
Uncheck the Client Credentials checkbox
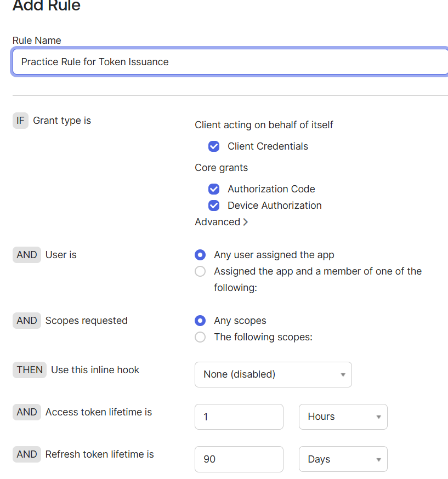click(x=214, y=146)
